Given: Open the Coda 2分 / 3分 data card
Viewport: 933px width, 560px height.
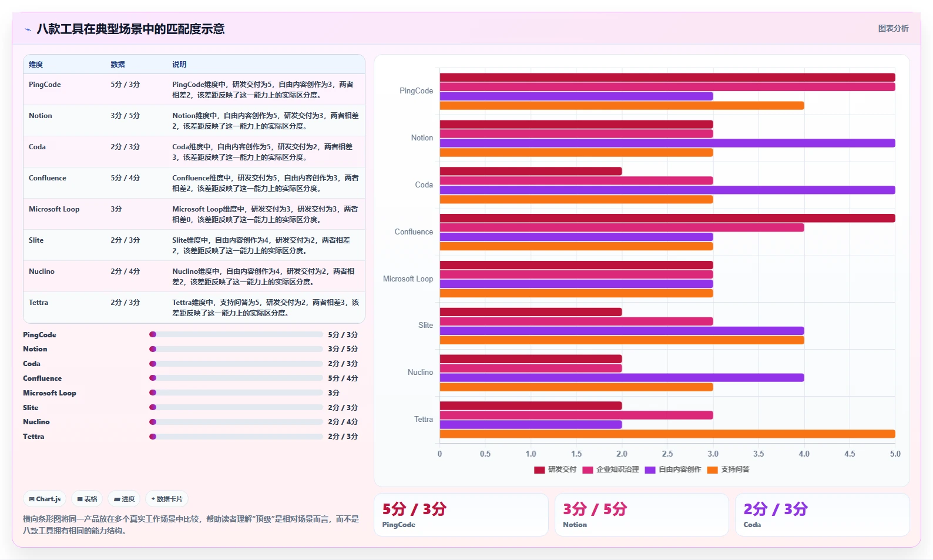Looking at the screenshot, I should coord(822,515).
